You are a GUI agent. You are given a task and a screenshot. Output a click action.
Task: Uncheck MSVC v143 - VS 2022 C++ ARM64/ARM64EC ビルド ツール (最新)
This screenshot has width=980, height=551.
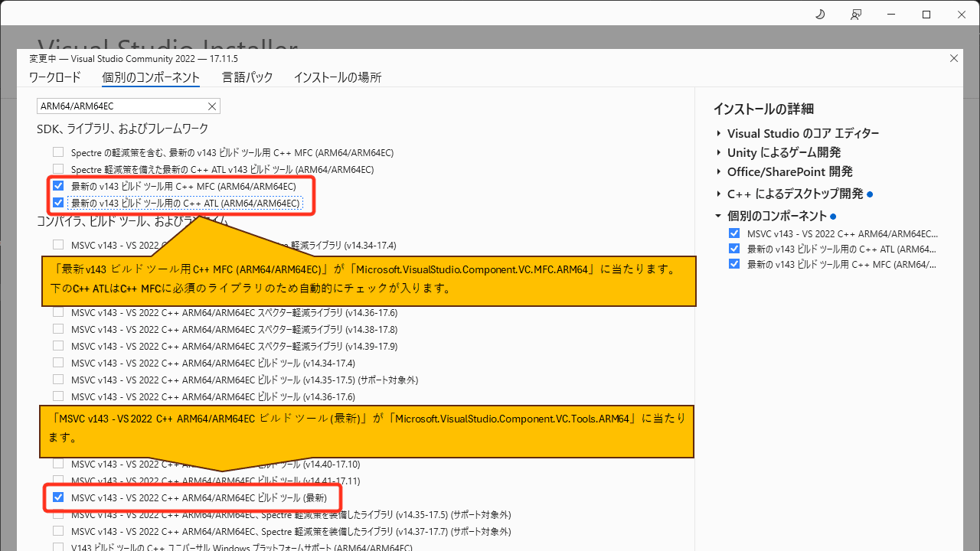(x=58, y=497)
